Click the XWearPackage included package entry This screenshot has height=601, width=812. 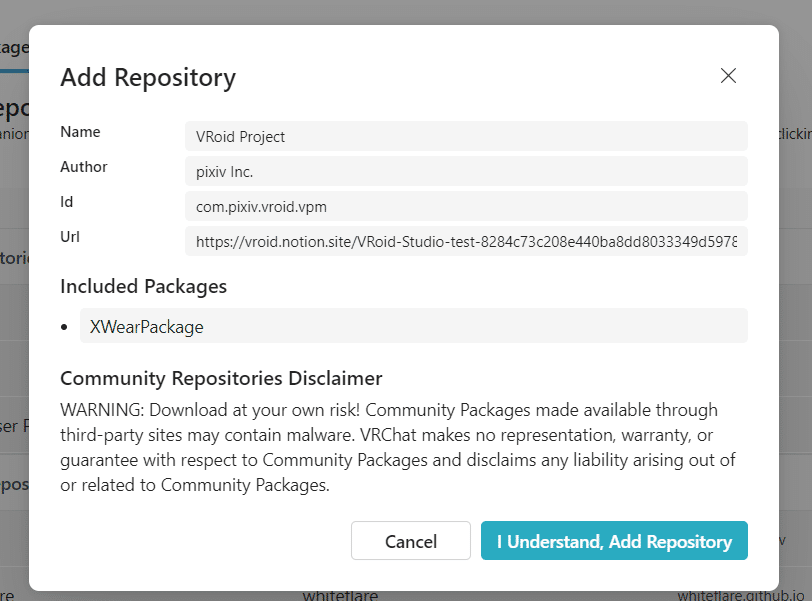[413, 326]
